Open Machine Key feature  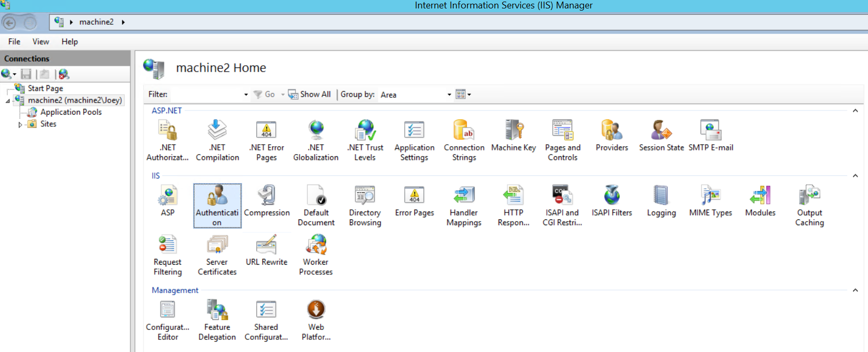point(513,136)
